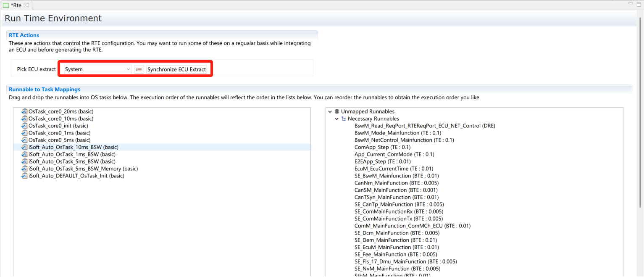Select the OsTask_core0_5ms task
Viewport: 644px width, 277px height.
pos(59,140)
